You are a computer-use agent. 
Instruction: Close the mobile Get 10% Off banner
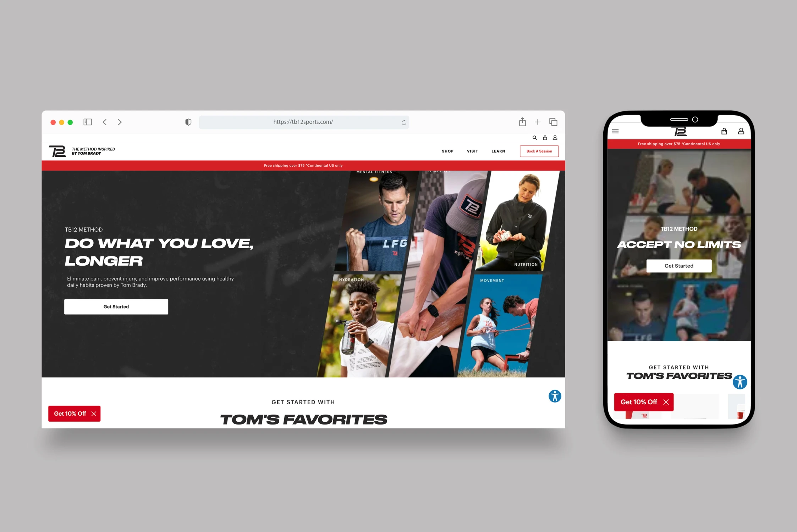tap(666, 402)
